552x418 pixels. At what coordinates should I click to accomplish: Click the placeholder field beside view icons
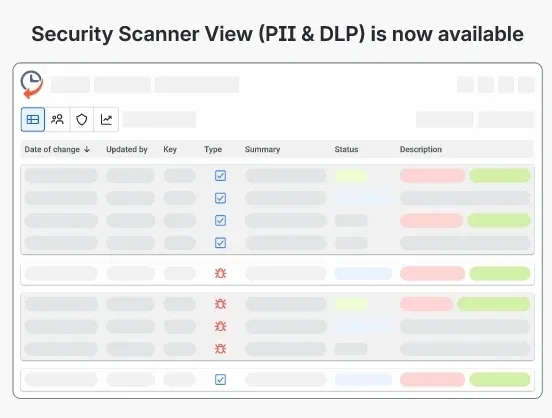(159, 120)
